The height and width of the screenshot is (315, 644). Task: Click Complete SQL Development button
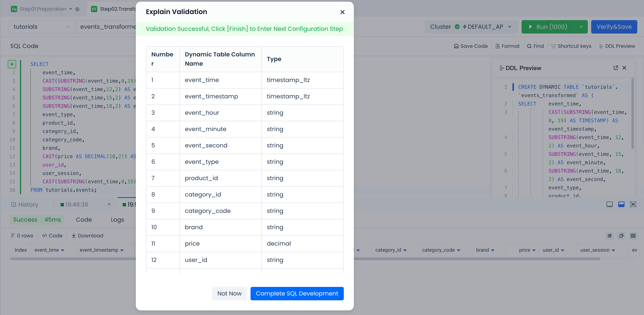click(297, 293)
